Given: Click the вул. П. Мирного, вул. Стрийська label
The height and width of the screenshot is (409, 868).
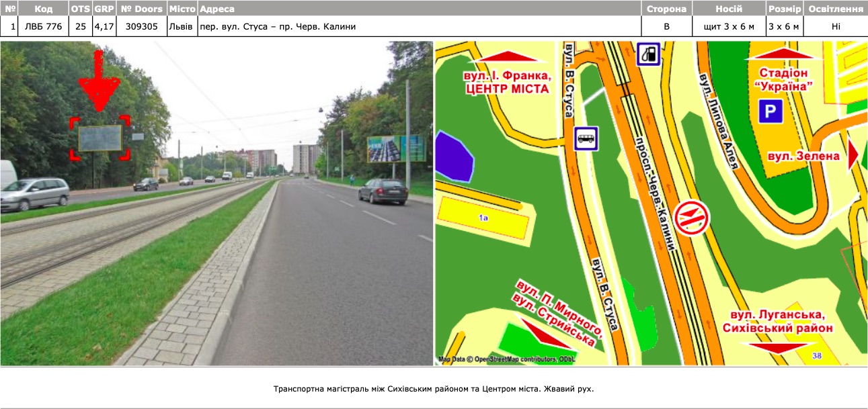Looking at the screenshot, I should (557, 312).
